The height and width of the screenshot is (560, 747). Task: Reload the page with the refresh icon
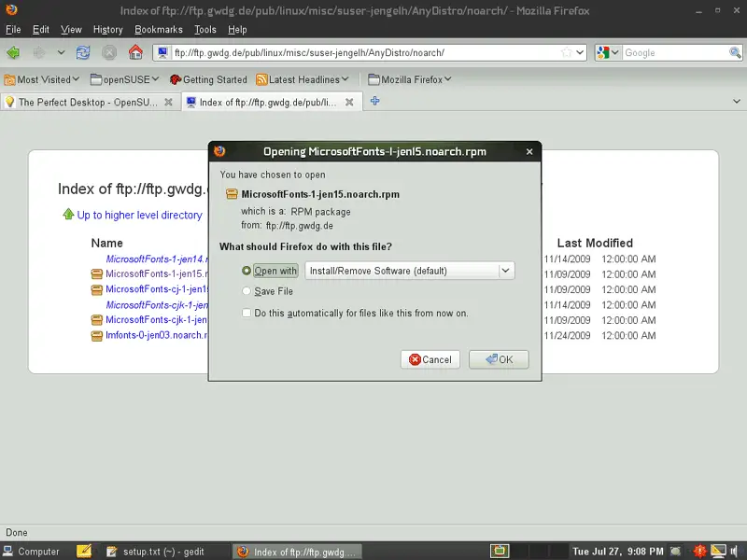coord(83,52)
